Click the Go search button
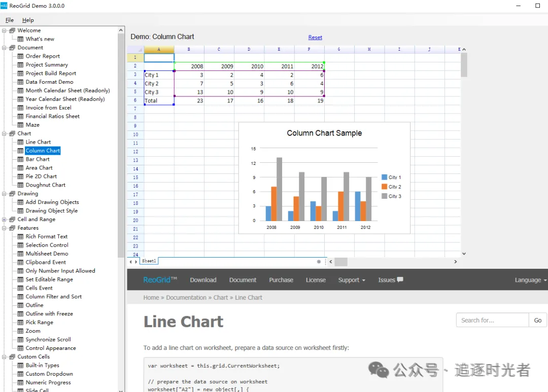548x392 pixels. click(537, 320)
